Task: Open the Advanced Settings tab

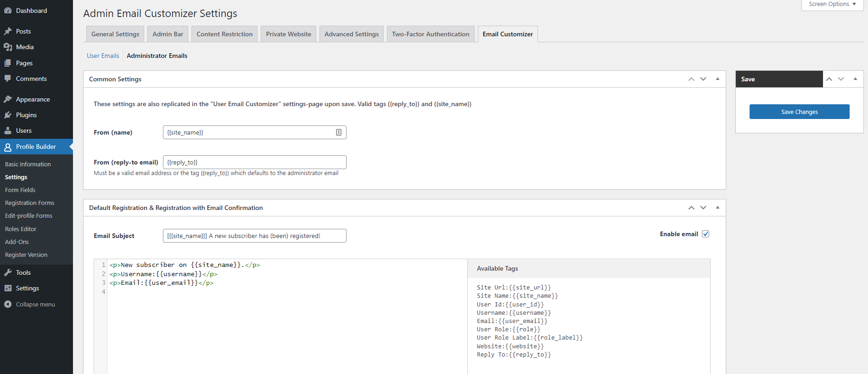Action: click(x=352, y=34)
